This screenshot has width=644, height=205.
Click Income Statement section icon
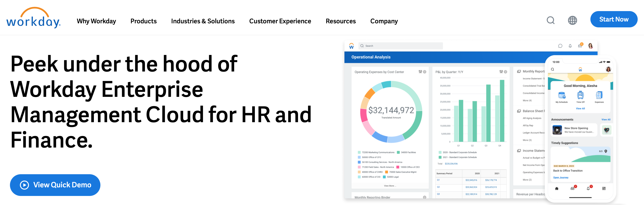click(519, 151)
